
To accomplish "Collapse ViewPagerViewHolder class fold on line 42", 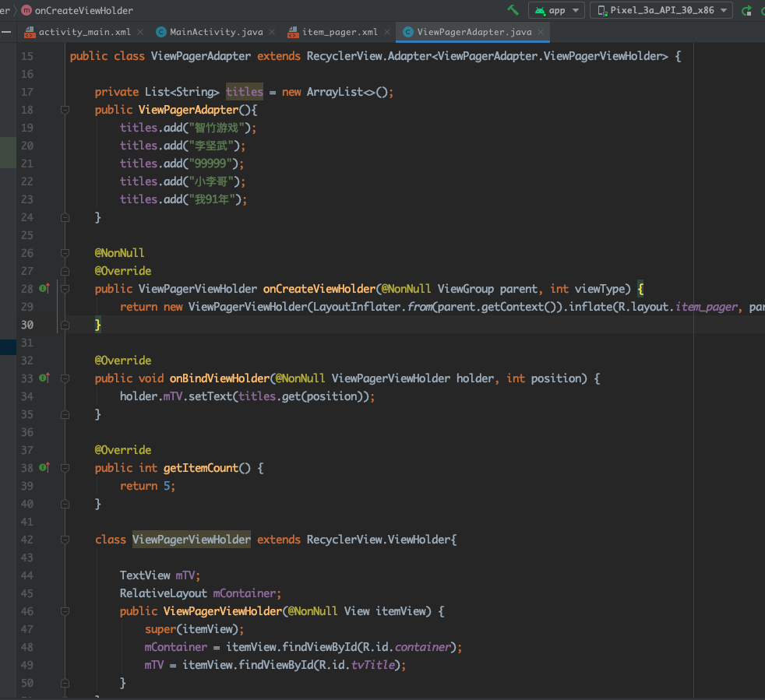I will click(x=65, y=540).
